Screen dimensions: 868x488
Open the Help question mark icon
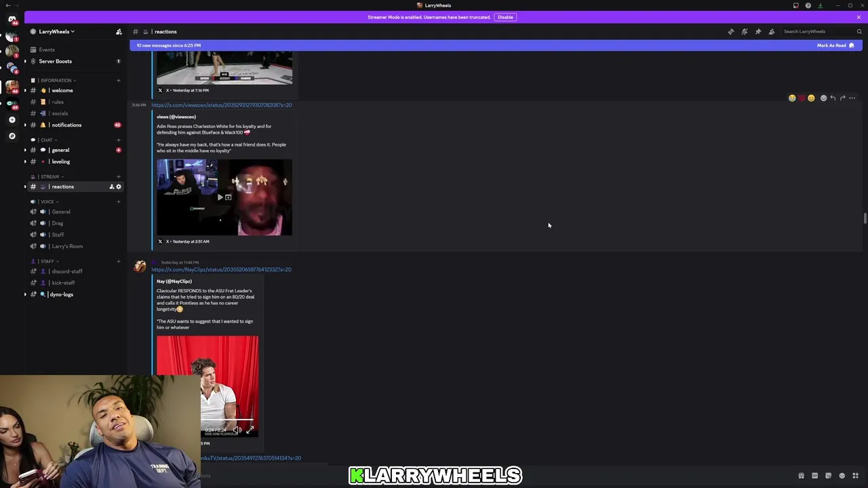tap(808, 5)
